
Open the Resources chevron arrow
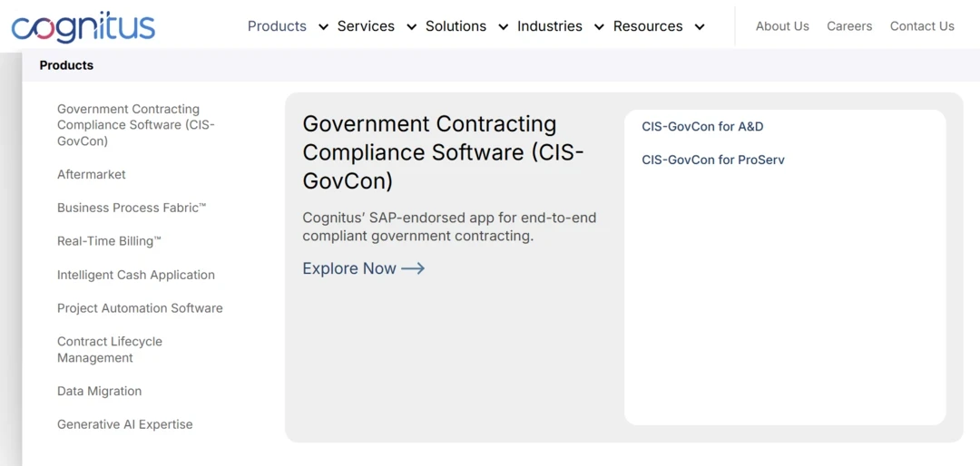[x=700, y=27]
